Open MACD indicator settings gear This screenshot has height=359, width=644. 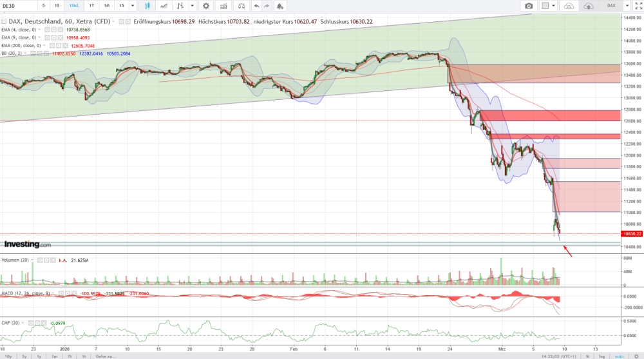click(66, 294)
